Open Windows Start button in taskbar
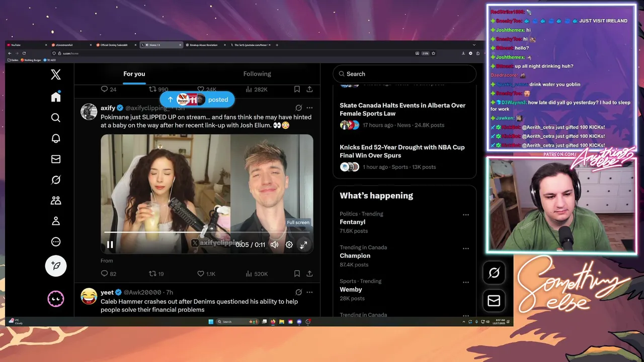Image resolution: width=644 pixels, height=362 pixels. (x=211, y=322)
